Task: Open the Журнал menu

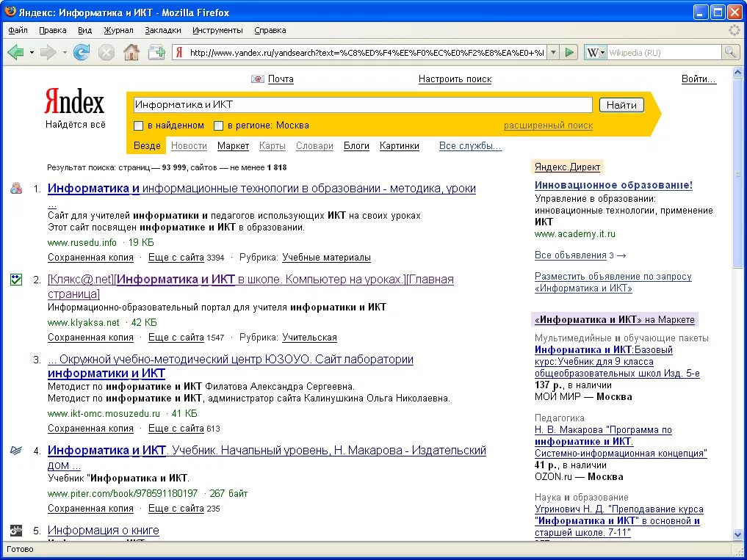Action: pos(119,30)
